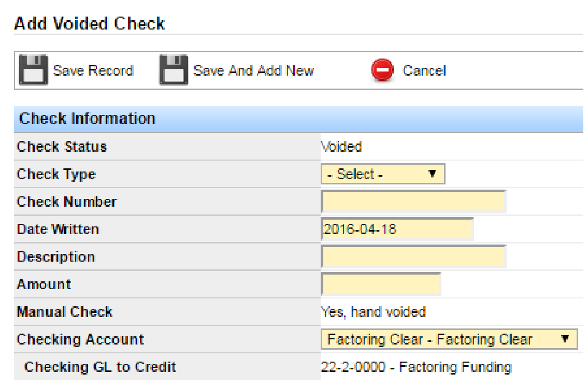Click the 'Yes, hand voided' text
The image size is (588, 387).
tap(374, 312)
